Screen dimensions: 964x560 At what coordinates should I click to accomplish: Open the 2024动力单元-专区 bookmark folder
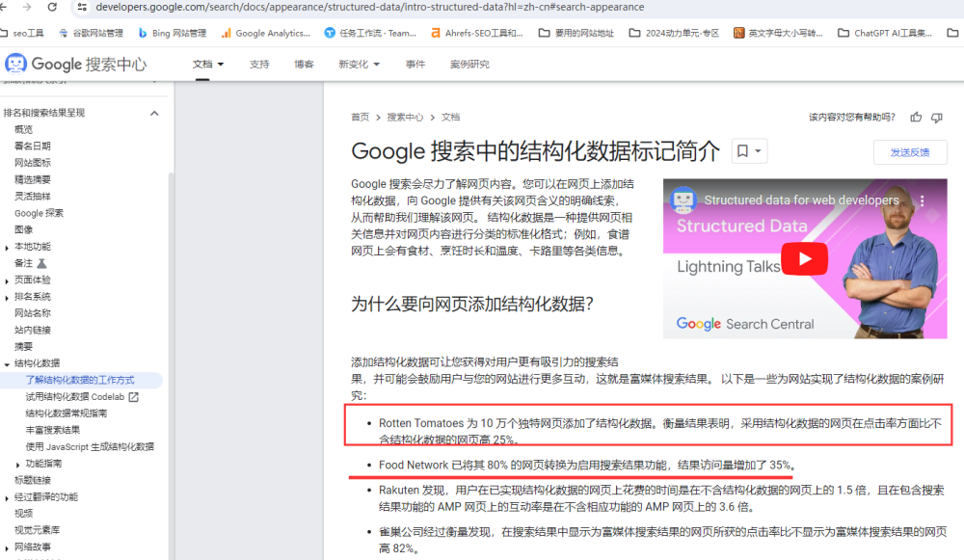tap(674, 33)
